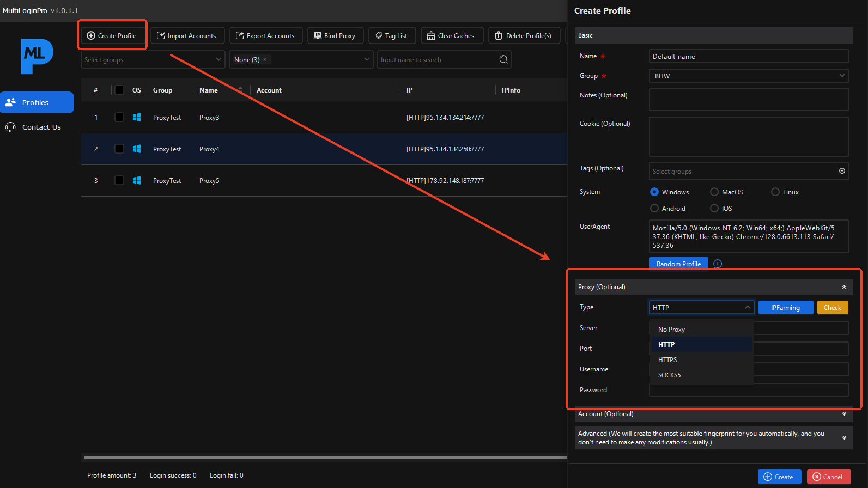
Task: Click the add-tag plus icon in Tags
Action: pyautogui.click(x=842, y=171)
